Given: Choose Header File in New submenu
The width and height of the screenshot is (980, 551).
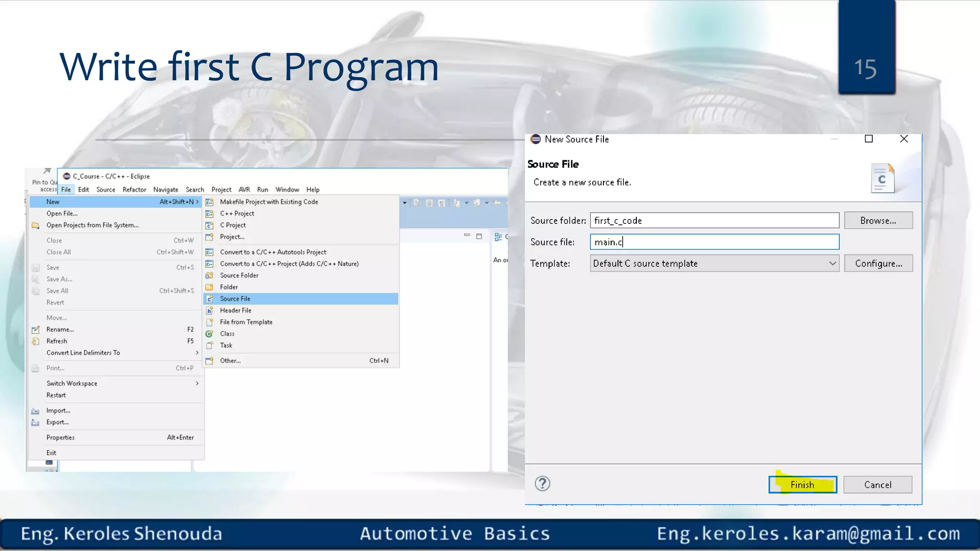Looking at the screenshot, I should coord(301,310).
